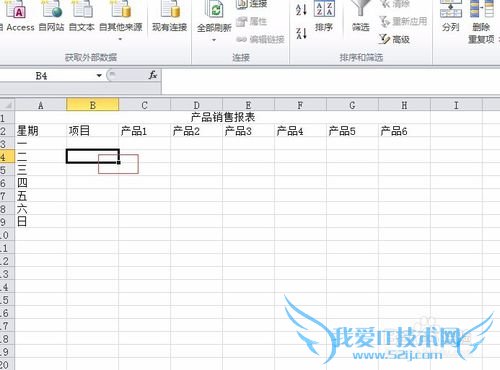
Task: Import data from website (自网站)
Action: coord(51,15)
